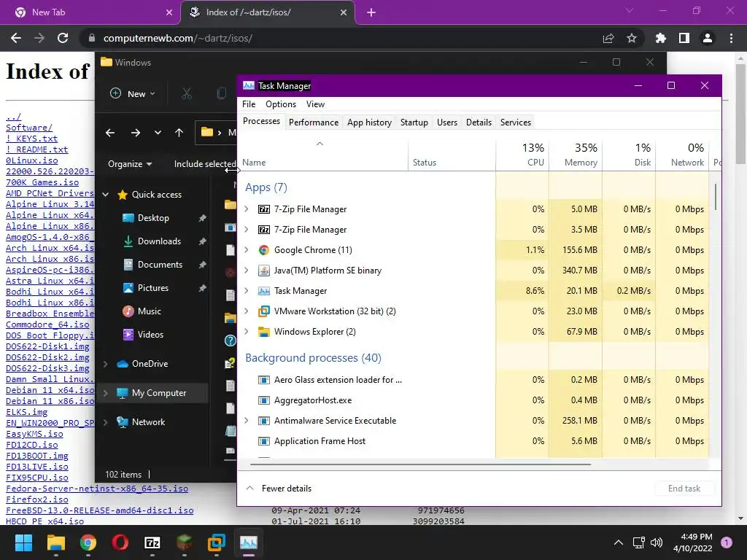Open Task Manager View menu
The image size is (747, 560).
click(x=315, y=104)
